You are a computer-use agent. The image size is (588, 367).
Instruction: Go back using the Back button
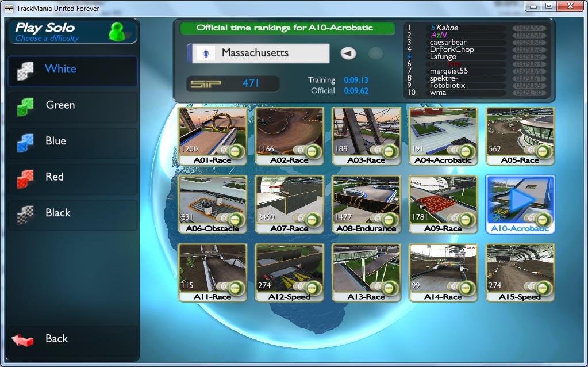pyautogui.click(x=72, y=339)
